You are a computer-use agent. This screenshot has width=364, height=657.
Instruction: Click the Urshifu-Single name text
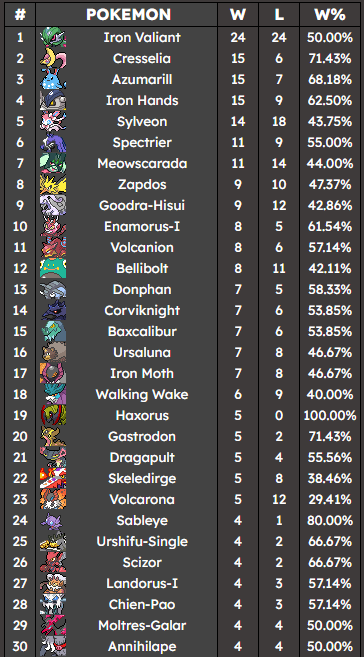[x=142, y=541]
